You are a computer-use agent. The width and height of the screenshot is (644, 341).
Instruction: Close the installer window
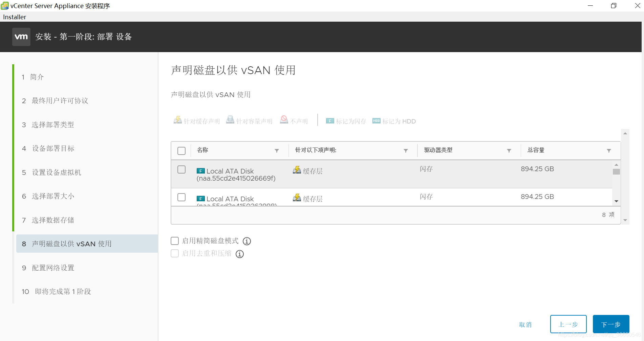637,6
